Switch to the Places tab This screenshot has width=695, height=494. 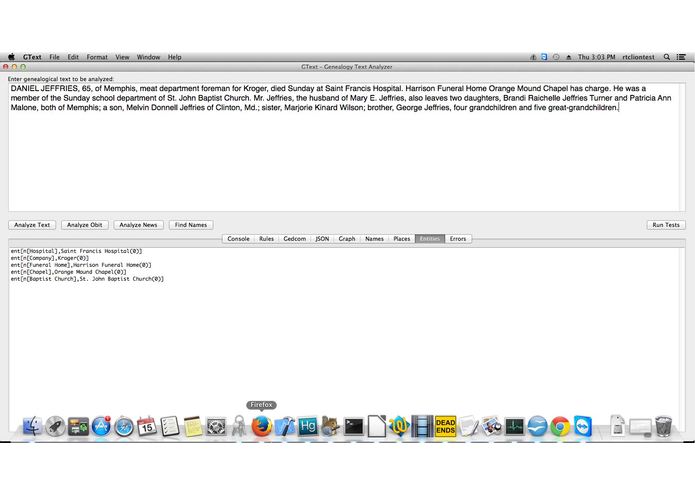tap(402, 238)
